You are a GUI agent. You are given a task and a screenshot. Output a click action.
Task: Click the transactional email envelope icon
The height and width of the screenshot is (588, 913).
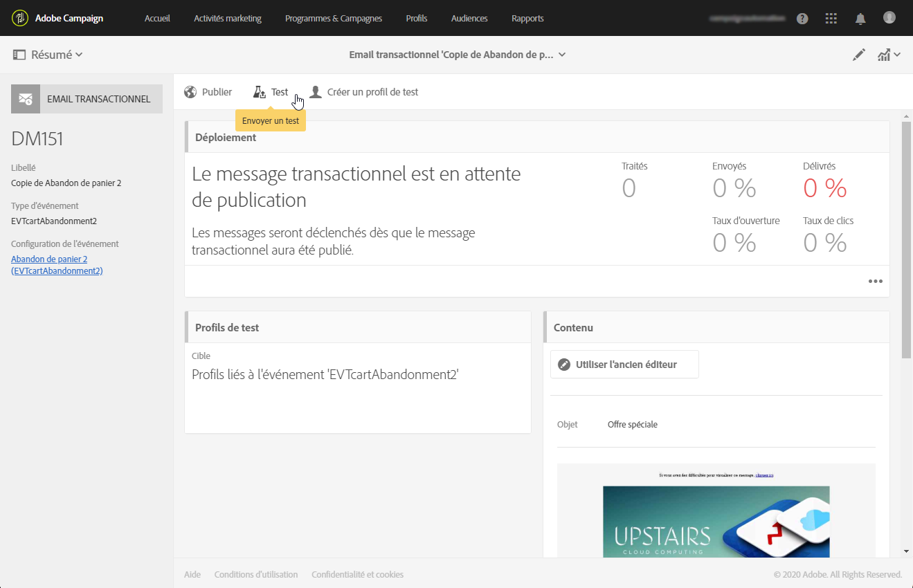pyautogui.click(x=26, y=99)
